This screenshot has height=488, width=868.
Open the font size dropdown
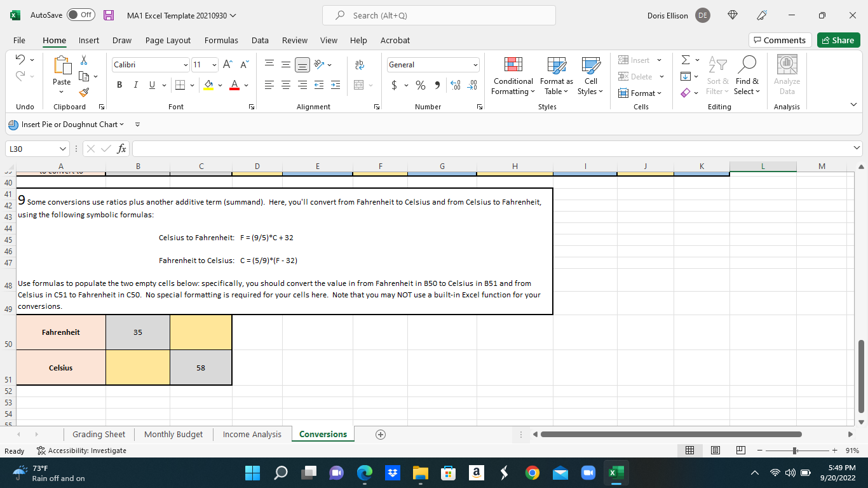coord(214,64)
